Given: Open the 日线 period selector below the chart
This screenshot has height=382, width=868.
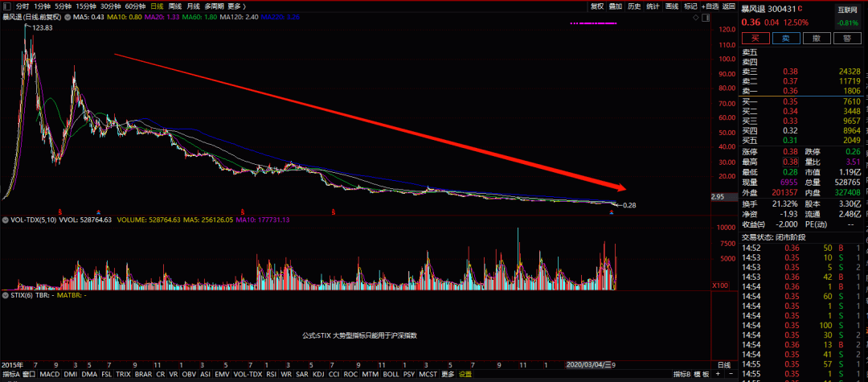Looking at the screenshot, I should [723, 365].
